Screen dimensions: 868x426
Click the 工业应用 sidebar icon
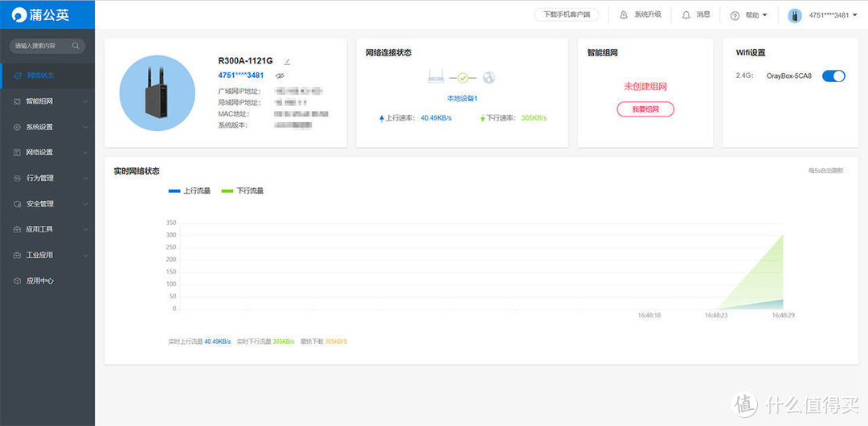[x=17, y=256]
